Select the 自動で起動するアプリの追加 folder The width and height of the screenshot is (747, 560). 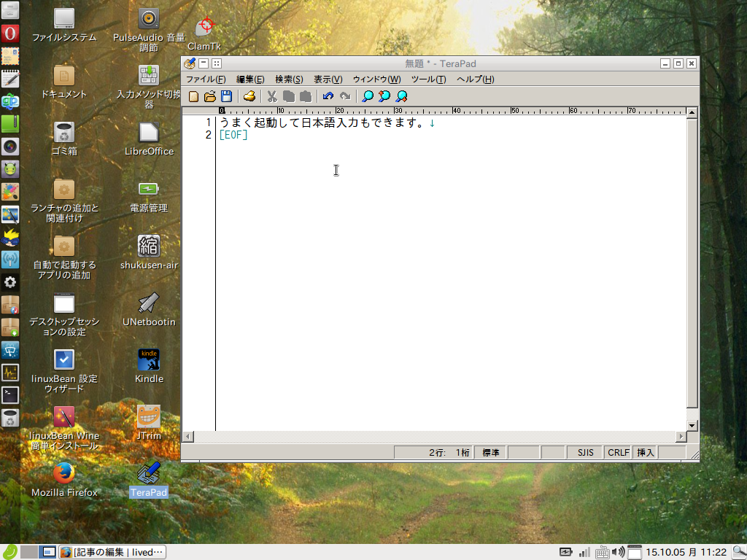(x=64, y=257)
